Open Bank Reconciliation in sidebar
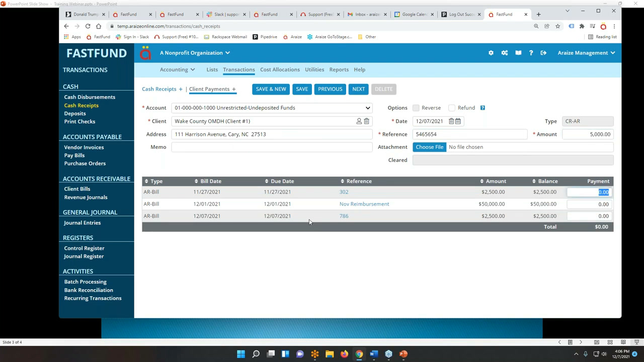 [89, 290]
